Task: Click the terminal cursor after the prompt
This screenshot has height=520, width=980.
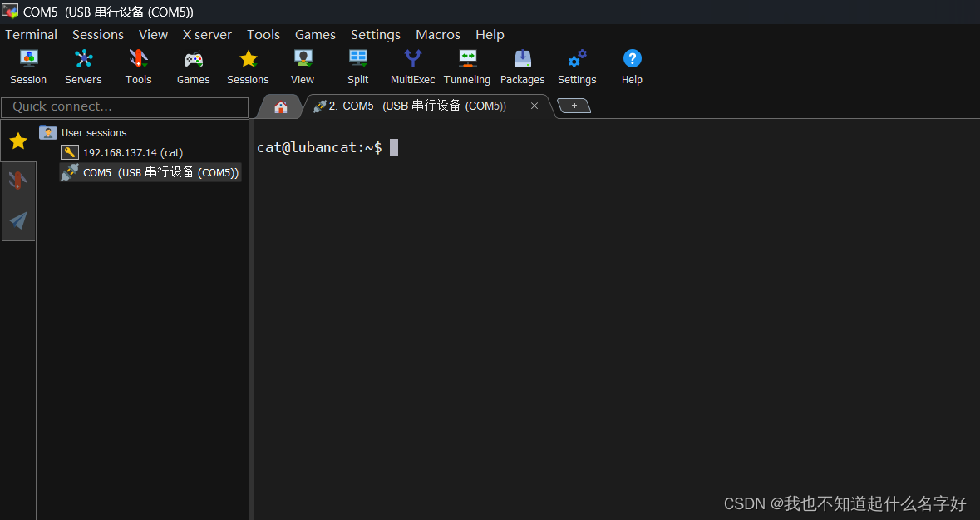Action: pyautogui.click(x=394, y=147)
